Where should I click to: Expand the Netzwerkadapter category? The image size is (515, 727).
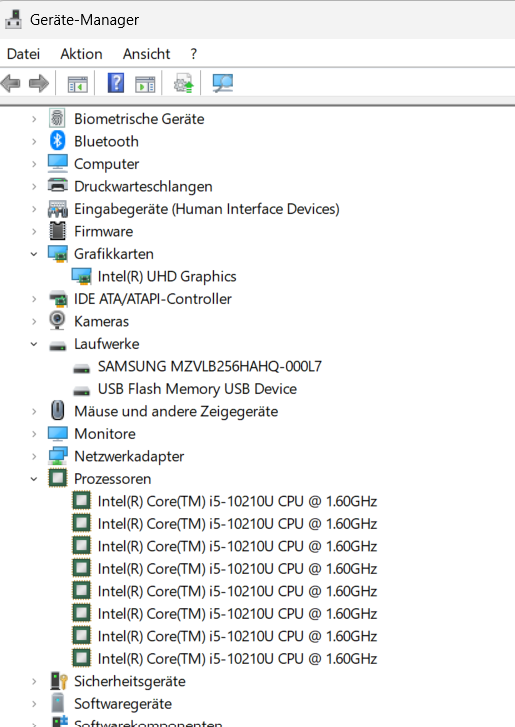point(34,456)
